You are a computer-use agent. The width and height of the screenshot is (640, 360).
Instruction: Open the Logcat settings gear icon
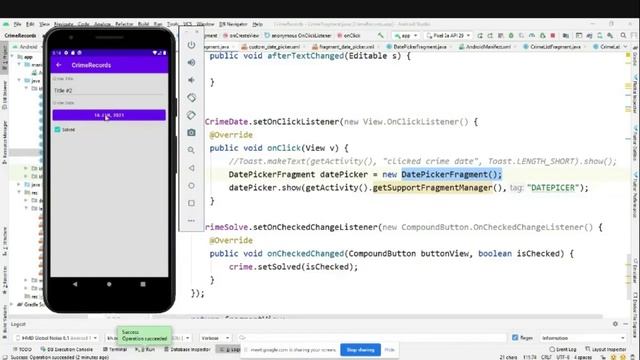[615, 324]
